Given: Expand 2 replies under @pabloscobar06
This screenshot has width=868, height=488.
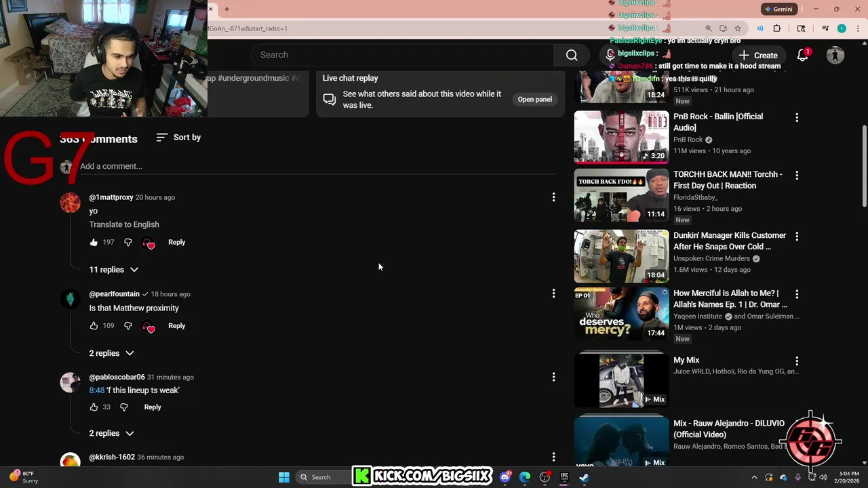Looking at the screenshot, I should (x=112, y=433).
